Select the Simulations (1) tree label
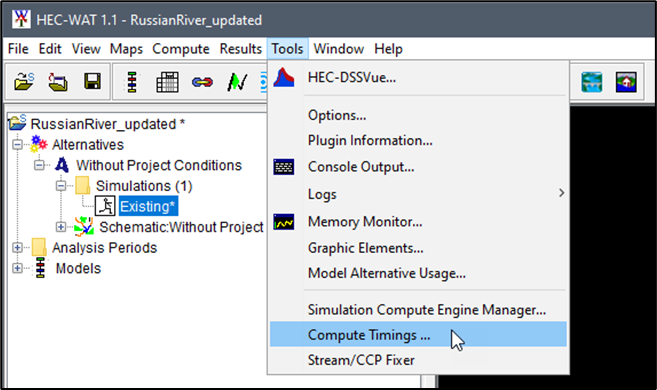The image size is (657, 390). point(144,186)
